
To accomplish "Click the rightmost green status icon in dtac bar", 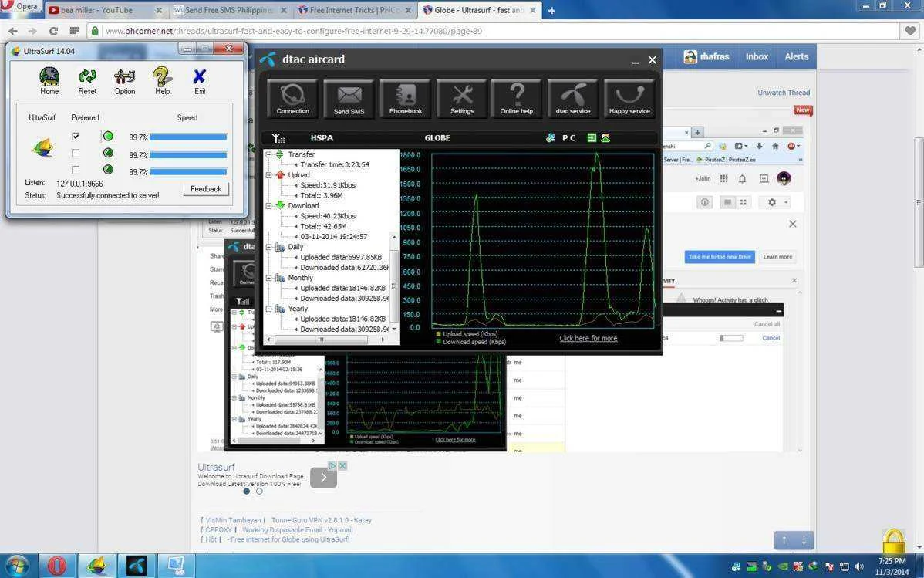I will point(605,138).
